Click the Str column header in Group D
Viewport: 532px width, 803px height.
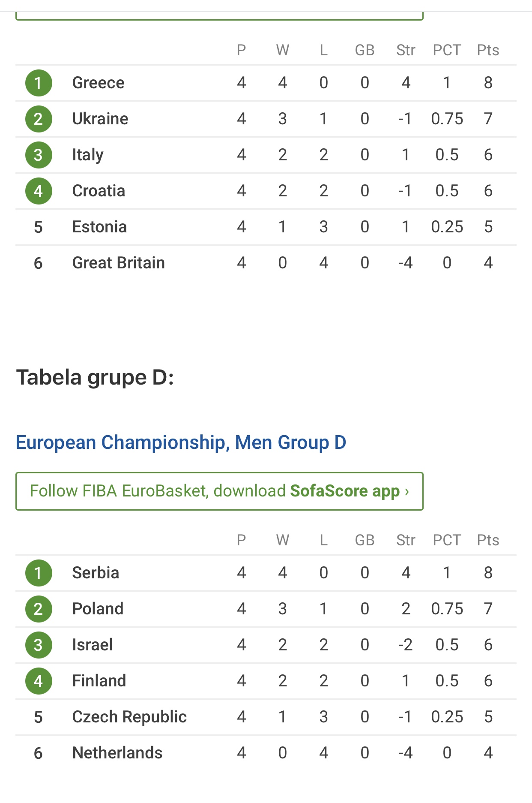[406, 540]
